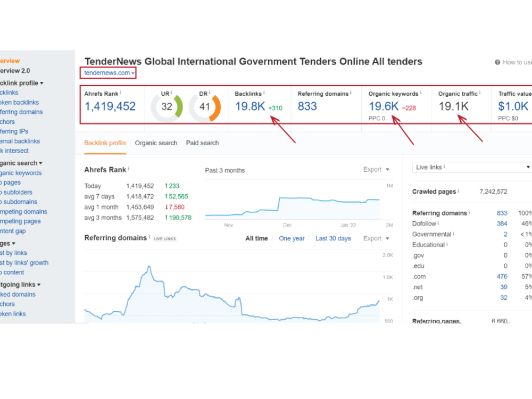532x399 pixels.
Task: Click info icon beside UR score
Action: coord(171,93)
